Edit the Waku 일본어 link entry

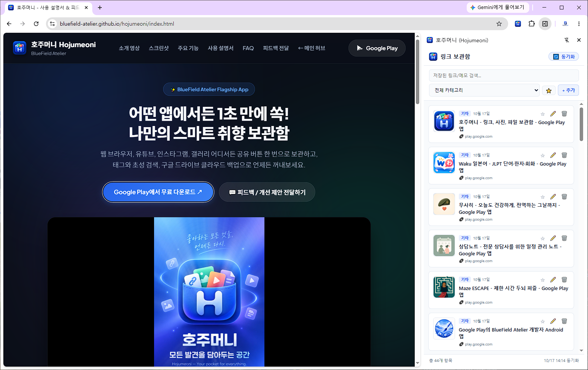point(553,155)
